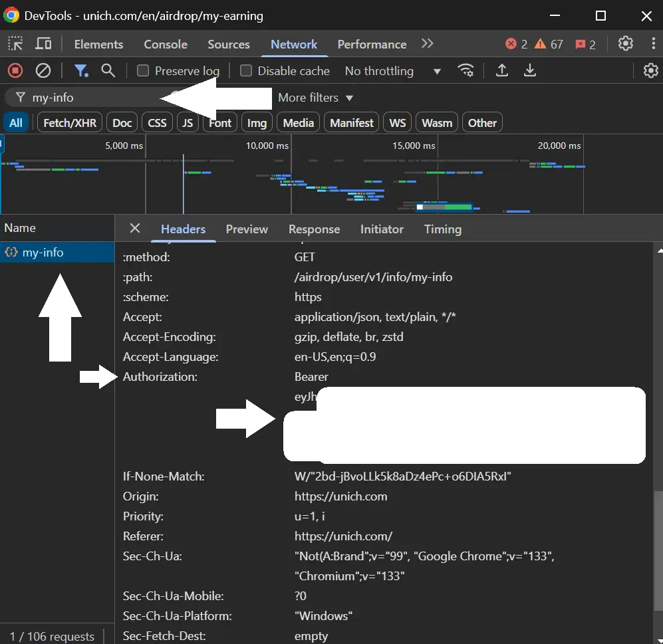Click the warnings count triangle icon
The height and width of the screenshot is (644, 663).
[540, 43]
